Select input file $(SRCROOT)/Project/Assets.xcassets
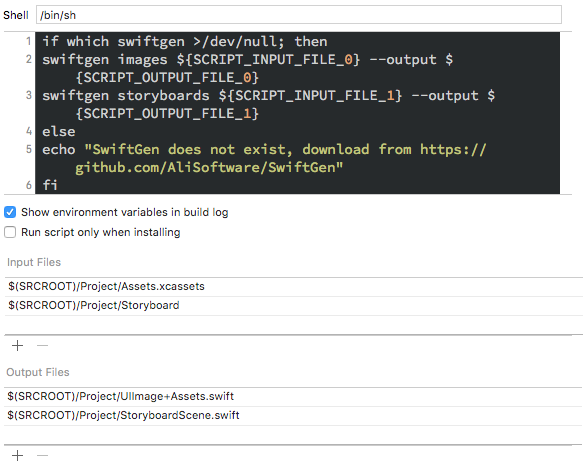The image size is (584, 471). (x=293, y=286)
